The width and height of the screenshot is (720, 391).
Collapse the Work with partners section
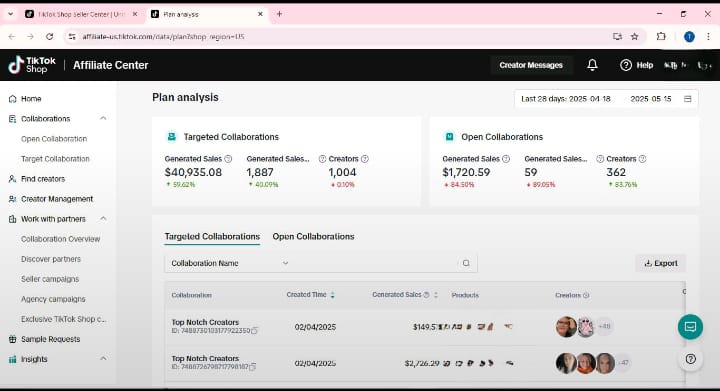point(103,219)
